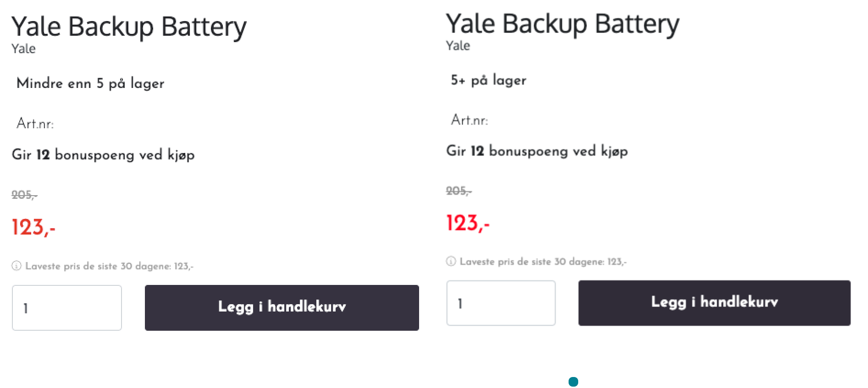This screenshot has height=388, width=868.
Task: Click the right red 123,- sale price
Action: coord(468,223)
